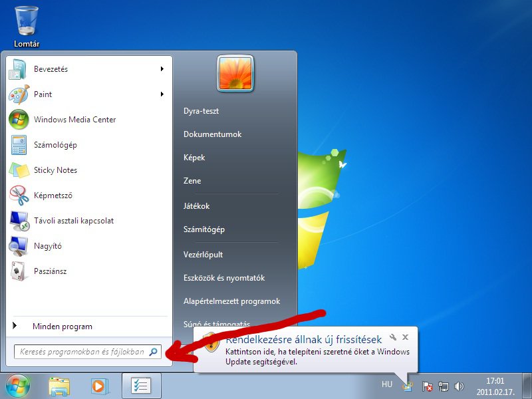This screenshot has width=532, height=399.
Task: Click the Show desktop strip at taskbar end
Action: (x=527, y=386)
